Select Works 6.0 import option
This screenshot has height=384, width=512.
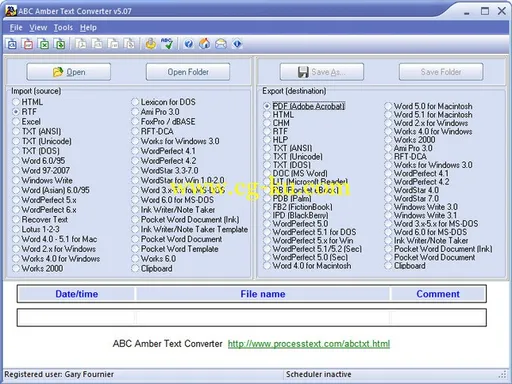click(154, 259)
